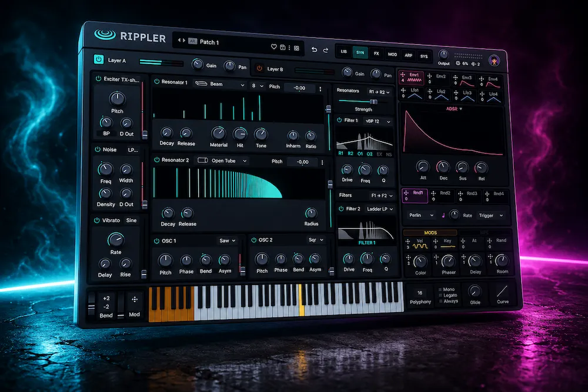Click the Phaser macro assign handle
The height and width of the screenshot is (392, 588).
(x=436, y=257)
